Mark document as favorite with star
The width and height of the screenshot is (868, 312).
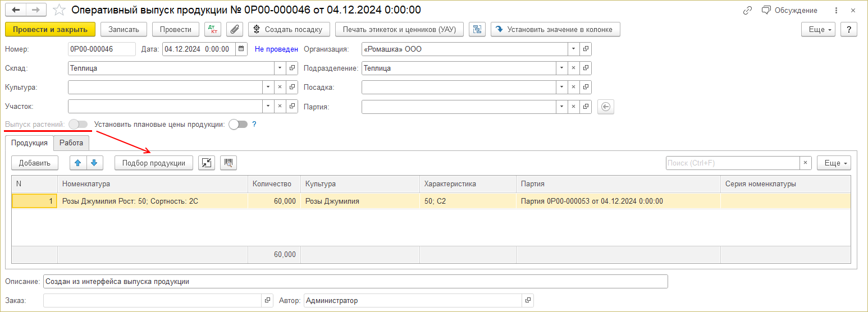click(59, 10)
